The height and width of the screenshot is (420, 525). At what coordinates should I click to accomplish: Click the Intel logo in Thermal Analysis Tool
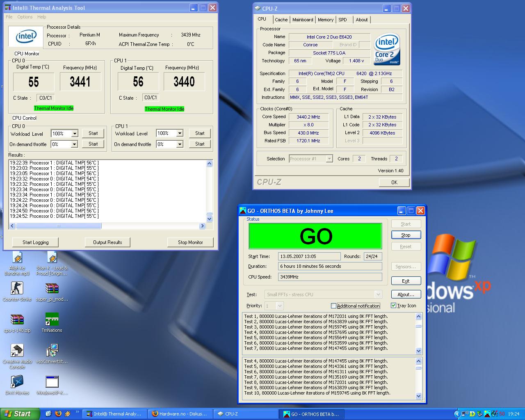point(26,37)
